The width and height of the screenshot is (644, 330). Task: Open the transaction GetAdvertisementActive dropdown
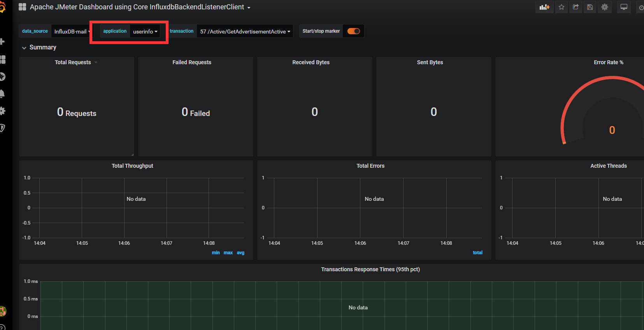pyautogui.click(x=245, y=32)
